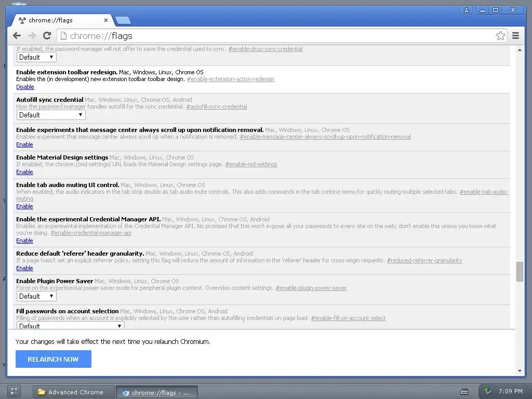The height and width of the screenshot is (399, 532).
Task: Click the #autofill-sync-credential anchor link
Action: 217,107
